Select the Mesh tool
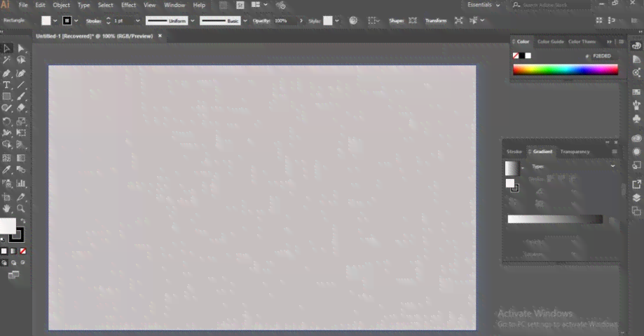Viewport: 644px width, 336px height. (6, 158)
